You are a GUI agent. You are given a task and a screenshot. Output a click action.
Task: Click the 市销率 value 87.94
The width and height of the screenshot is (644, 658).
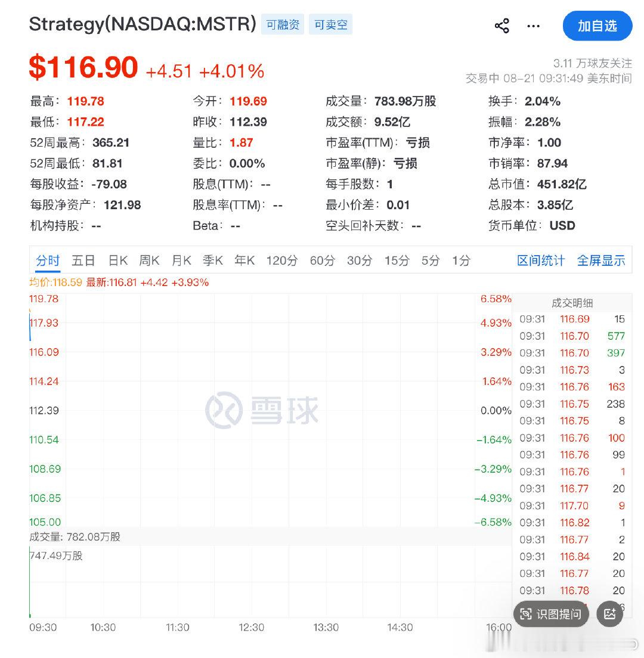point(553,163)
